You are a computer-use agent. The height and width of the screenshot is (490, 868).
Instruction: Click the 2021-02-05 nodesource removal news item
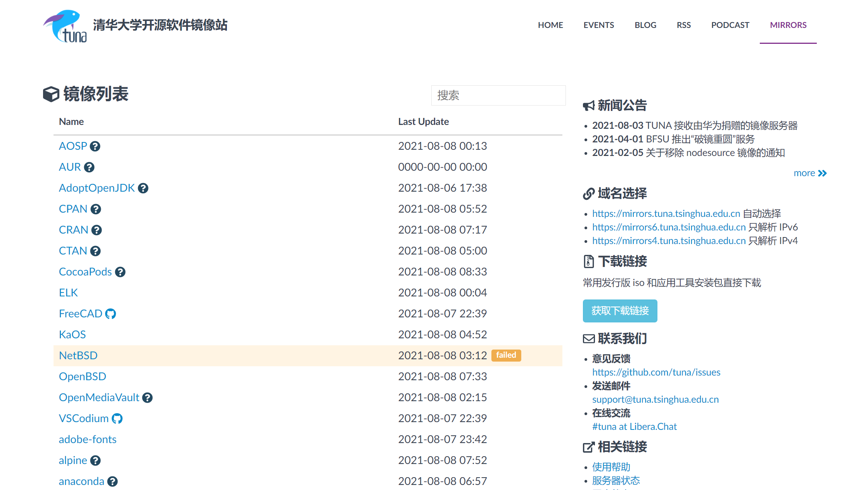pyautogui.click(x=688, y=152)
